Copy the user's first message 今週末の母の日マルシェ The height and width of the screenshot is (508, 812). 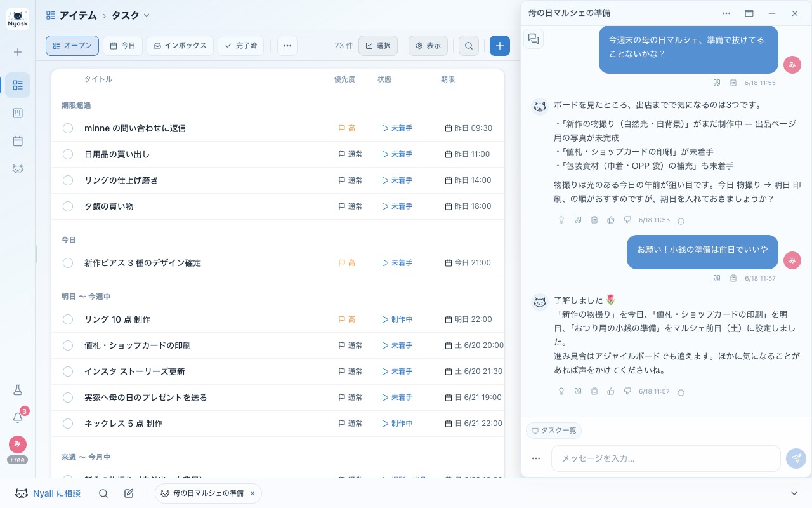click(x=733, y=83)
